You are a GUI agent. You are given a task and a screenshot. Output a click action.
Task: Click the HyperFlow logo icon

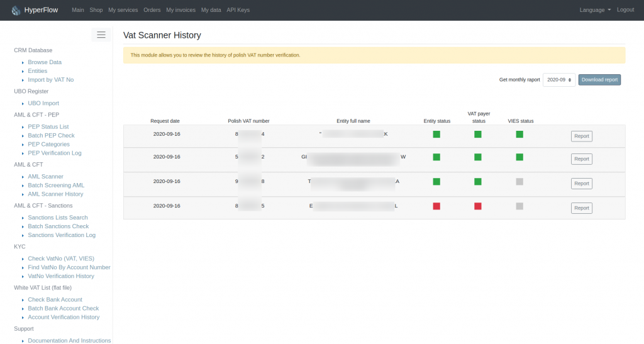pyautogui.click(x=16, y=10)
